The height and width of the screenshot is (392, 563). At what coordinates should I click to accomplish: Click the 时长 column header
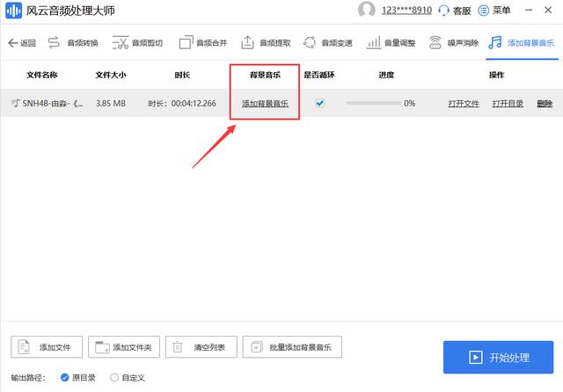[x=182, y=75]
